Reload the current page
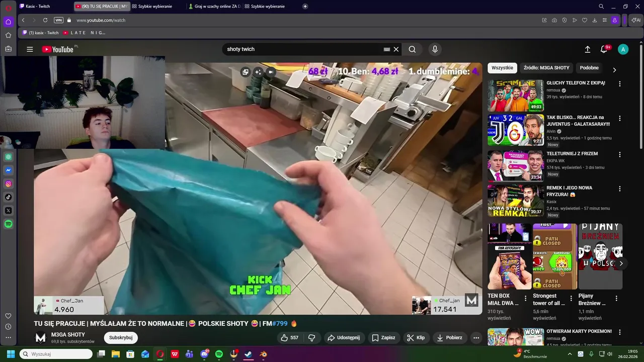Screen dimensions: 644x362 coord(45,20)
